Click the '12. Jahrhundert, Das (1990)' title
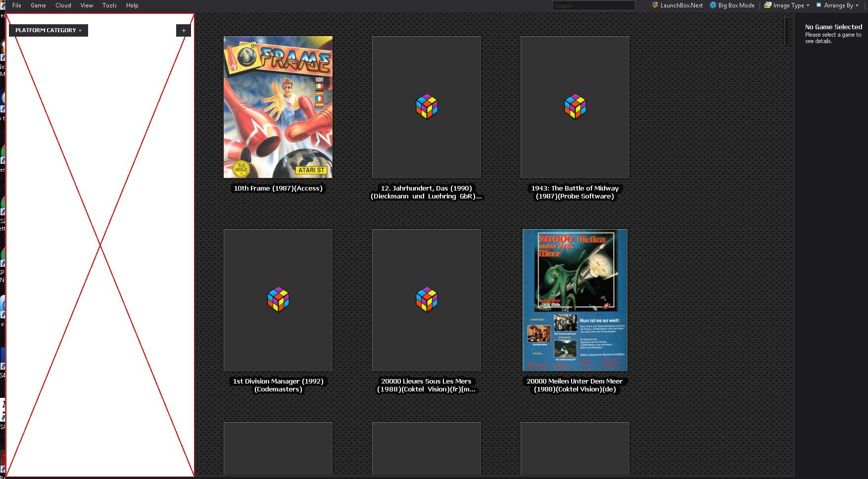This screenshot has width=868, height=479. [x=427, y=192]
